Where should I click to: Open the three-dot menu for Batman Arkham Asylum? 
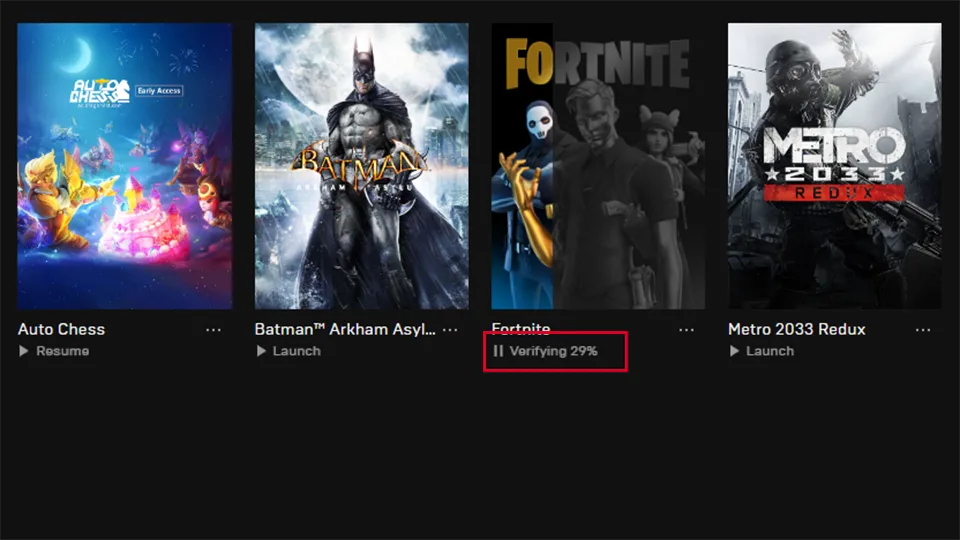(450, 330)
